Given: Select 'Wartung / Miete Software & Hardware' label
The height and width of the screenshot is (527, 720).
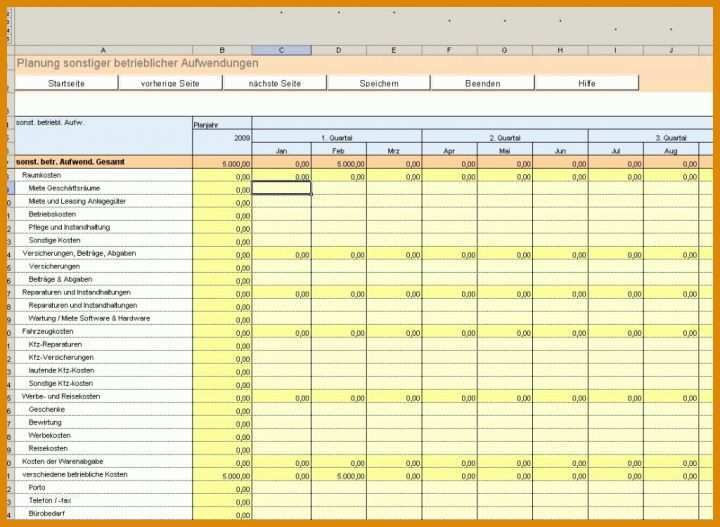Looking at the screenshot, I should pos(89,318).
